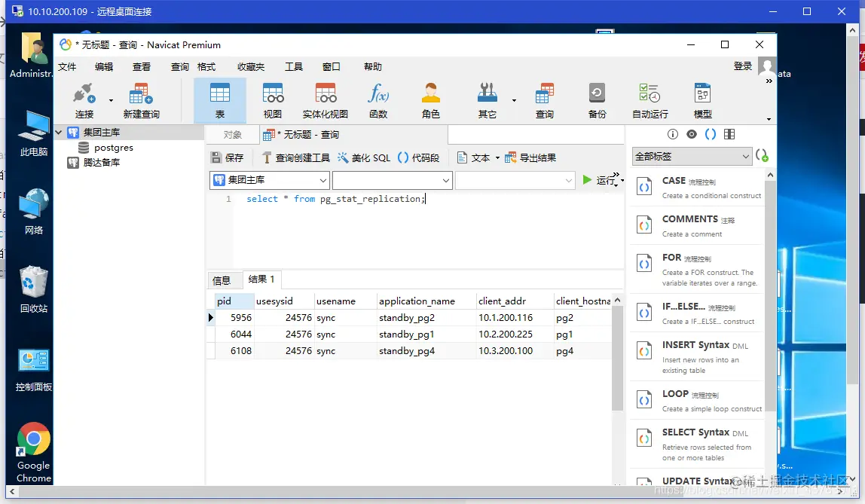Click in the SQL query editor text

coord(335,199)
